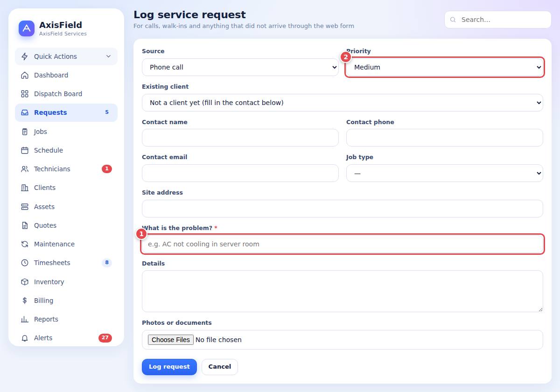The width and height of the screenshot is (560, 392).
Task: Open the Existing client dropdown
Action: coord(343,103)
